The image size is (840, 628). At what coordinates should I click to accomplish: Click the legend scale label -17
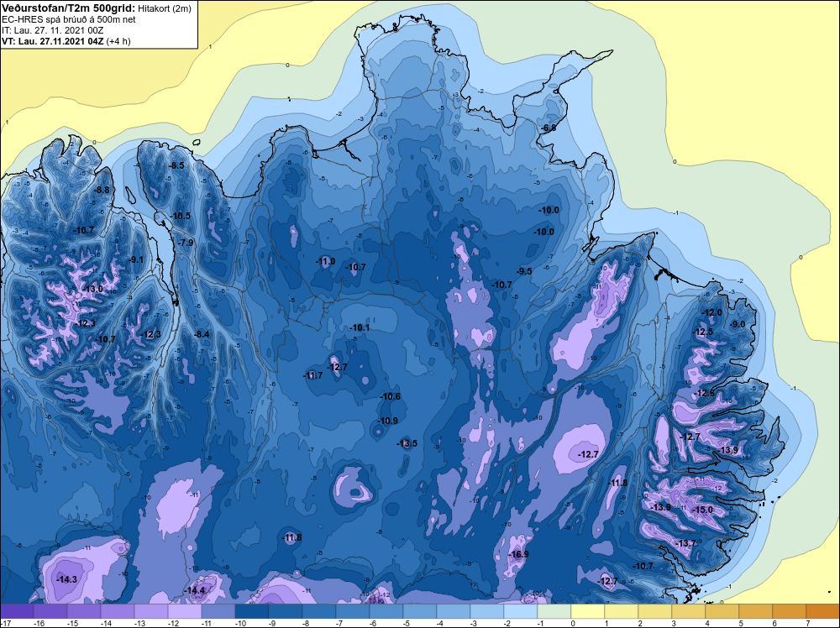tap(5, 623)
